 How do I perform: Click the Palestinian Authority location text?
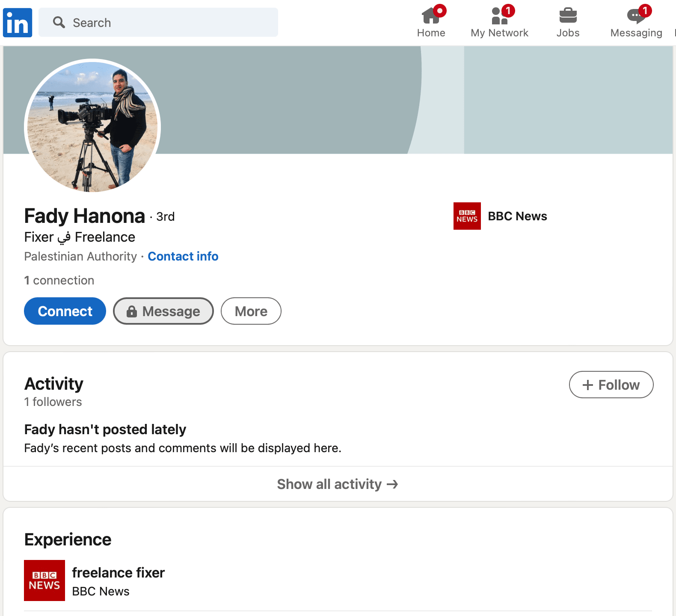point(80,256)
